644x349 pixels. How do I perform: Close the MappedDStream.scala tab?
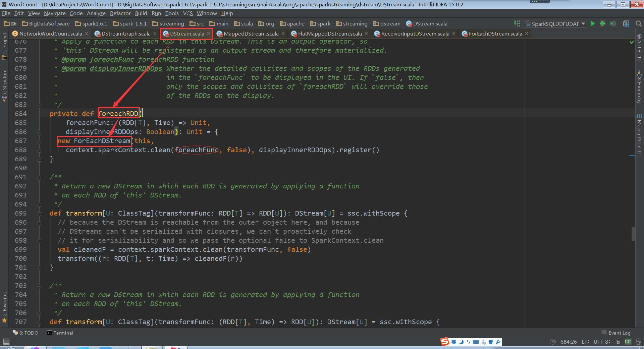[283, 34]
